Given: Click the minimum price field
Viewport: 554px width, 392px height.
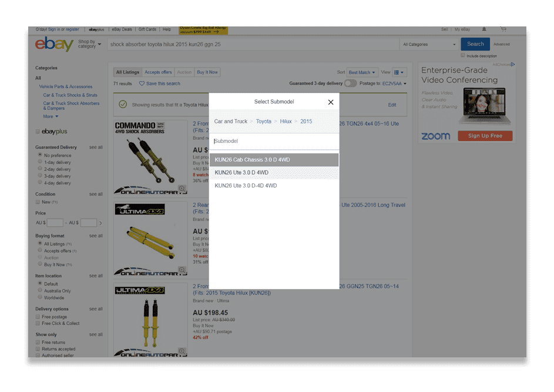Looking at the screenshot, I should 55,223.
